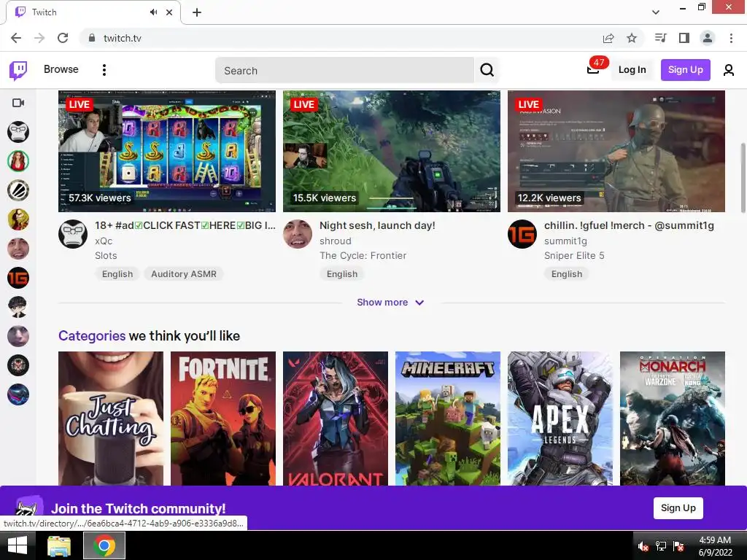Click the browser address bar URL
This screenshot has height=560, width=747.
point(123,38)
